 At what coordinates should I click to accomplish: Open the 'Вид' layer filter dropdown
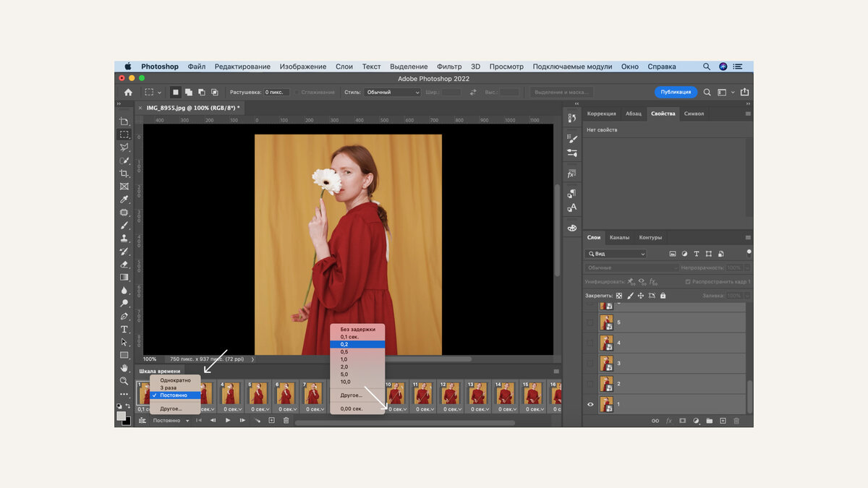point(616,254)
